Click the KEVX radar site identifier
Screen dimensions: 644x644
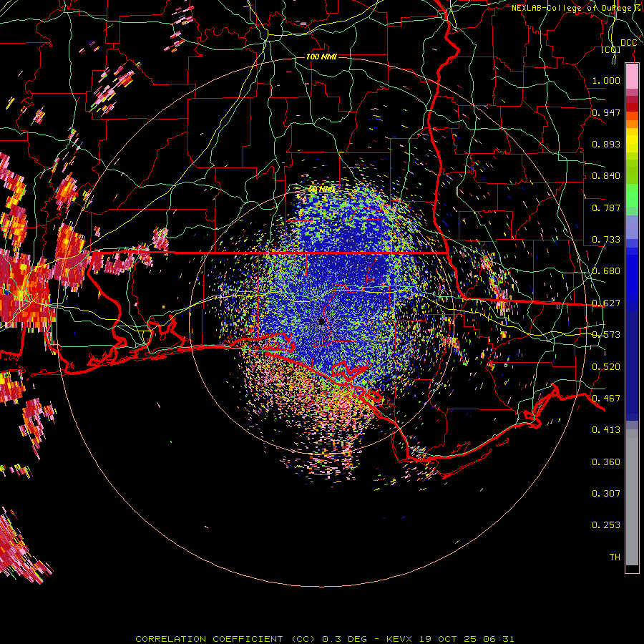pos(401,639)
